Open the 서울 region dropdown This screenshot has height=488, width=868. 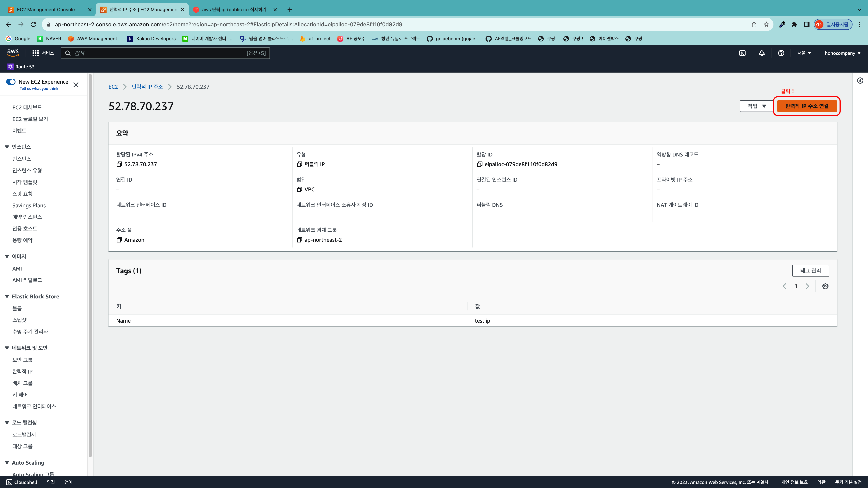pyautogui.click(x=804, y=53)
